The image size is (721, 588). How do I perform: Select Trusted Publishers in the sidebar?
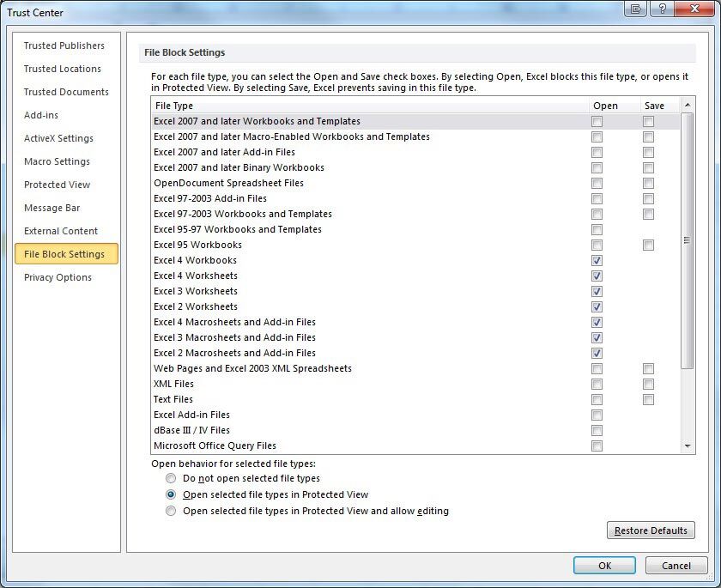[x=64, y=45]
